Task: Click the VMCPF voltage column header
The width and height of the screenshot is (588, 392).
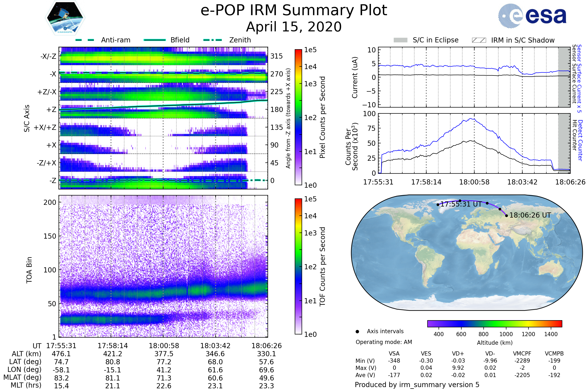Action: 522,354
